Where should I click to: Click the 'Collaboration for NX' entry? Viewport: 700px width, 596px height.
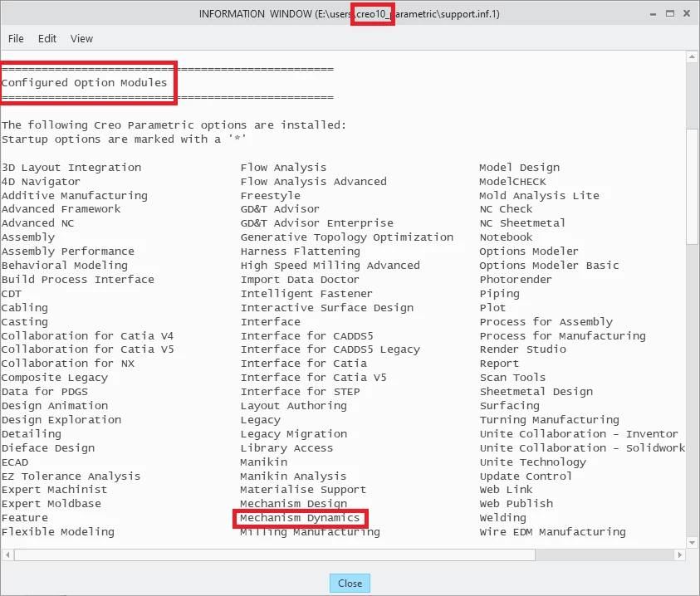68,364
